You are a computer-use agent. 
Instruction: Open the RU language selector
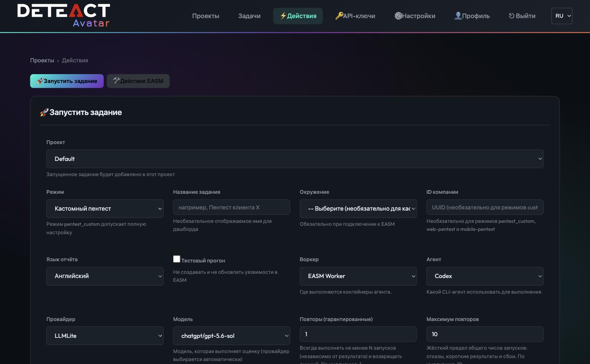click(x=562, y=16)
